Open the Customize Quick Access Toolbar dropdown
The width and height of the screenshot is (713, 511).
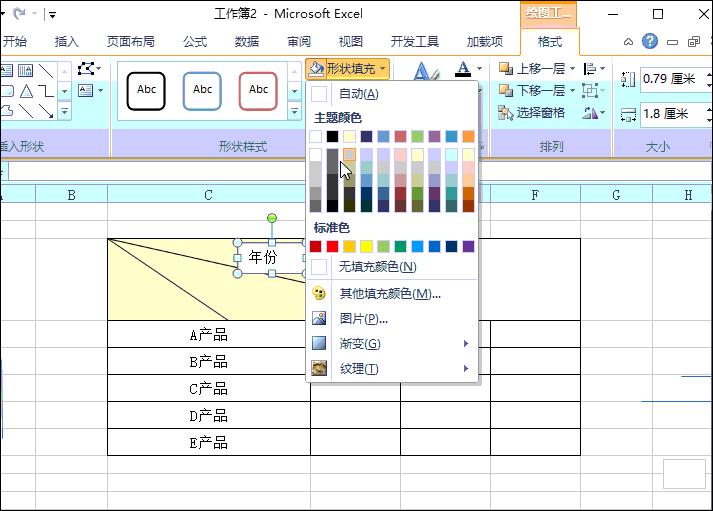[x=53, y=15]
